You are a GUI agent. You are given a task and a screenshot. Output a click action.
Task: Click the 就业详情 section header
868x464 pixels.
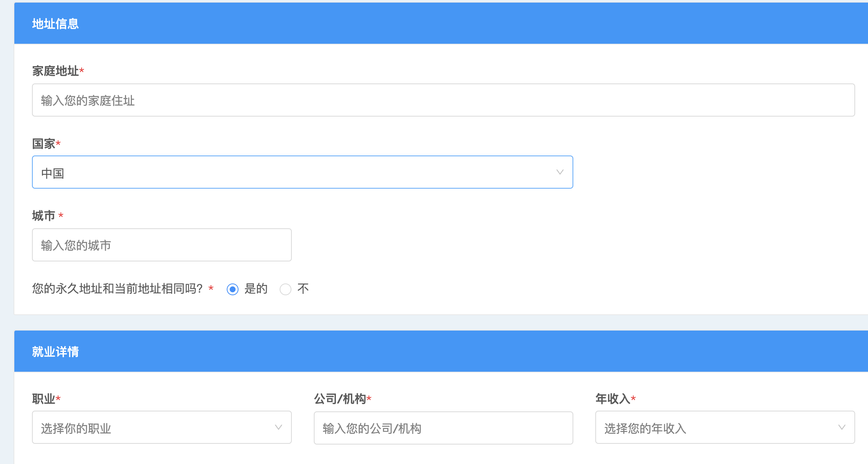55,352
